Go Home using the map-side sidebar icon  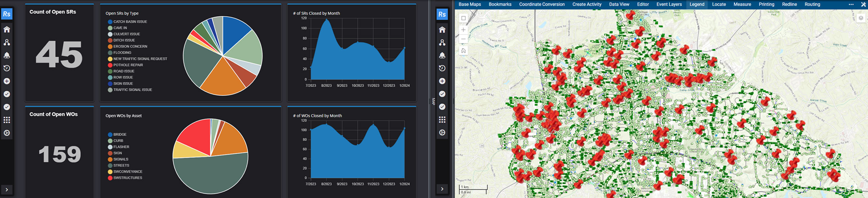442,29
